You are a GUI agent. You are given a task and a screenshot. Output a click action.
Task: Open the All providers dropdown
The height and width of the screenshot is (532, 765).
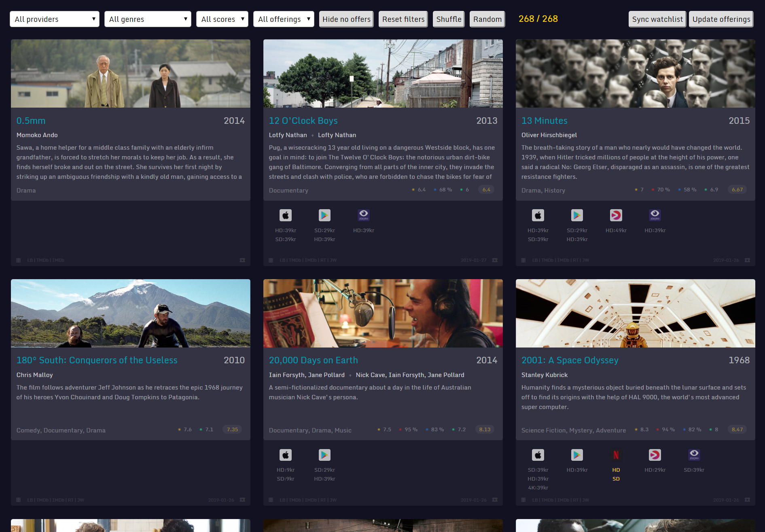click(55, 19)
